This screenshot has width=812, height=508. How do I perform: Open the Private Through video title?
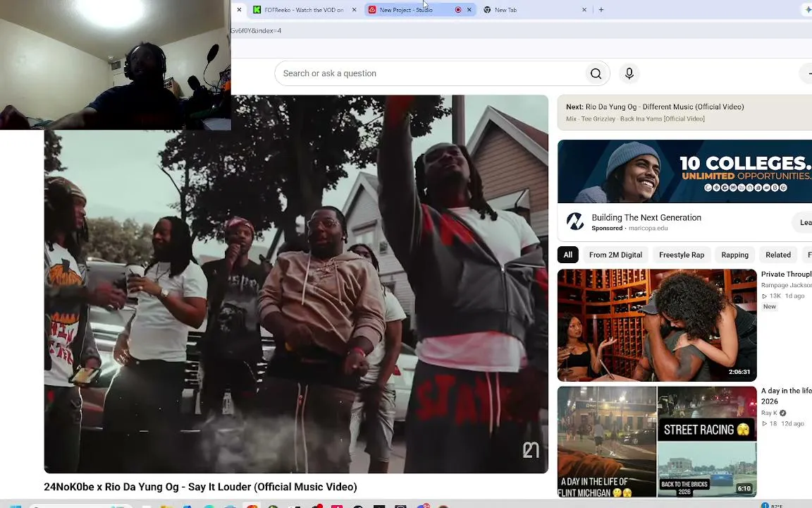[x=786, y=274]
